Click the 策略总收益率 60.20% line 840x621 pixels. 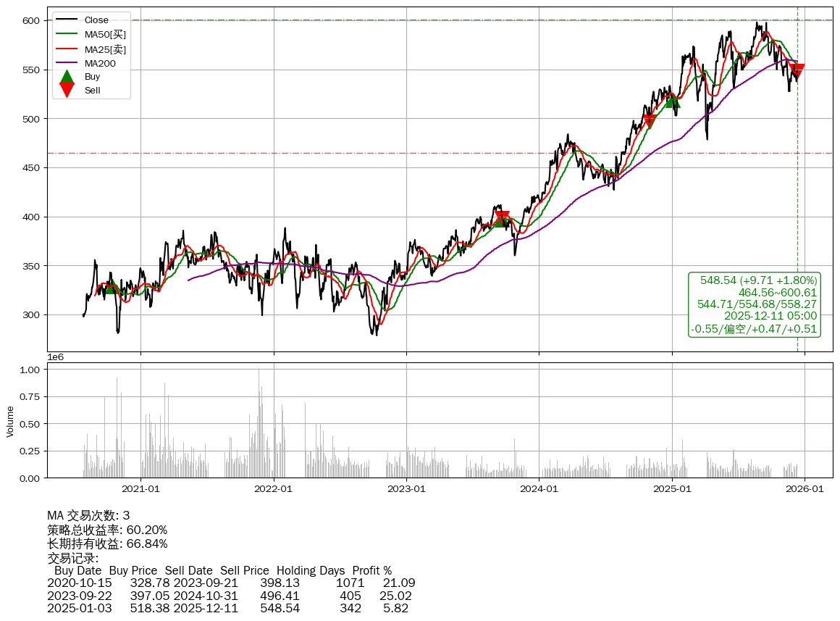(x=107, y=530)
